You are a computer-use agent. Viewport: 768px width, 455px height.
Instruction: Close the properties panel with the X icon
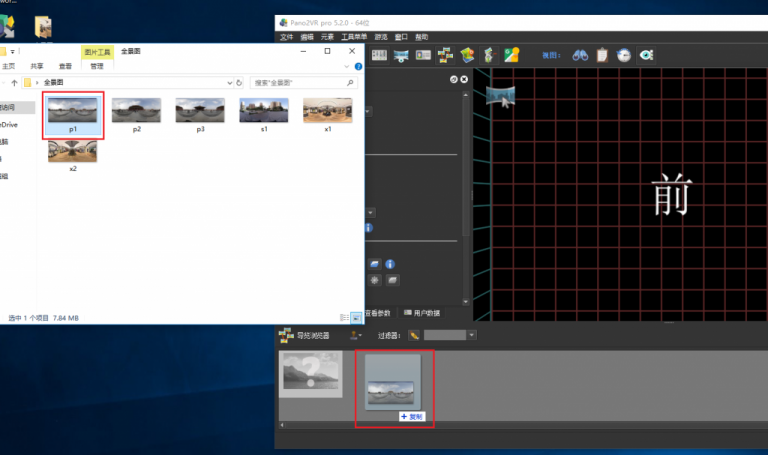(464, 79)
